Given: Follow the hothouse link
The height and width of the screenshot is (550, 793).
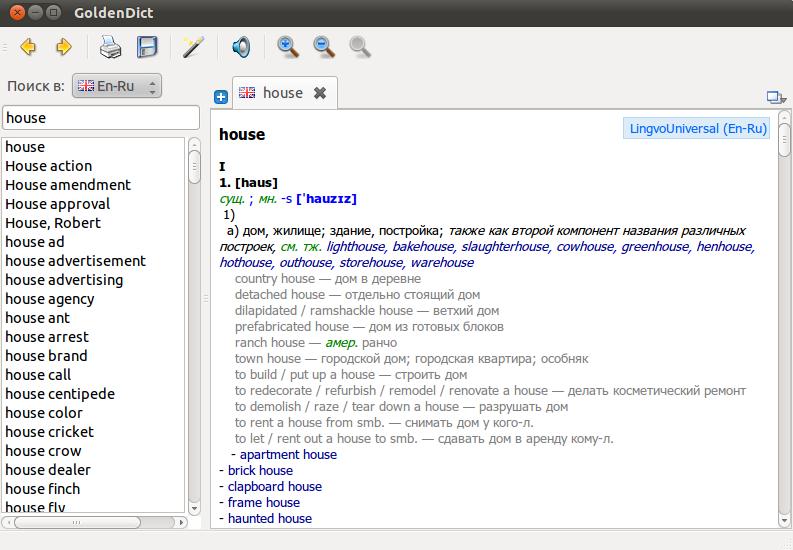Looking at the screenshot, I should coord(246,263).
